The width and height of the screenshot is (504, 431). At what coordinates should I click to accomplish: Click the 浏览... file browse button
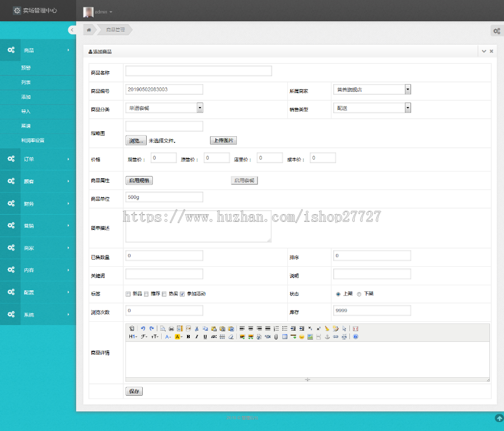(136, 141)
